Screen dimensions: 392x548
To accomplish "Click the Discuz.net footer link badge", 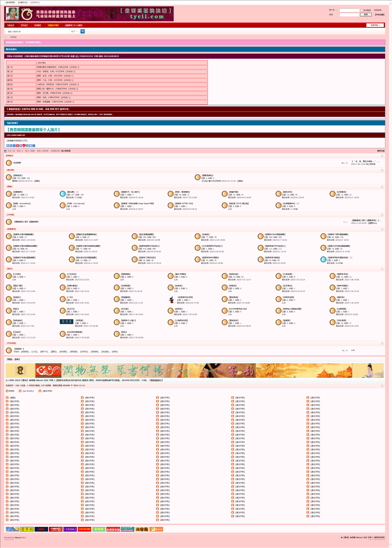I will coord(13,529).
